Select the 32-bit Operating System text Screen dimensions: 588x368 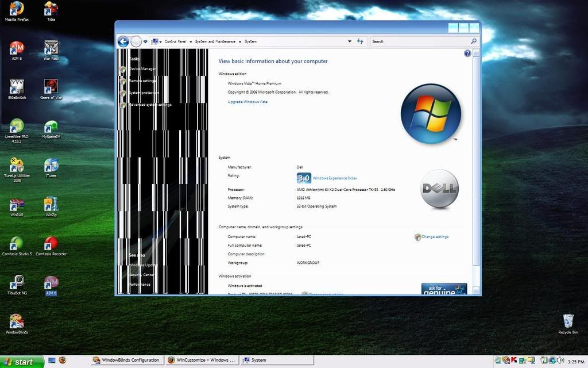[316, 206]
